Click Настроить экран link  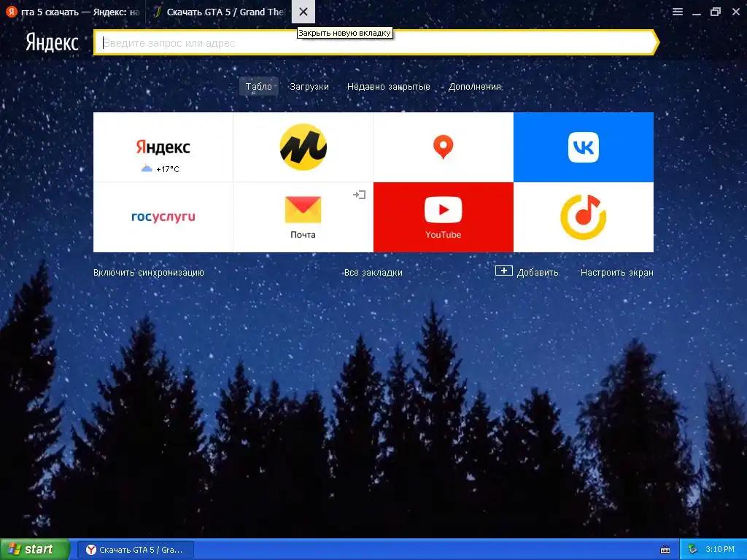pos(617,273)
